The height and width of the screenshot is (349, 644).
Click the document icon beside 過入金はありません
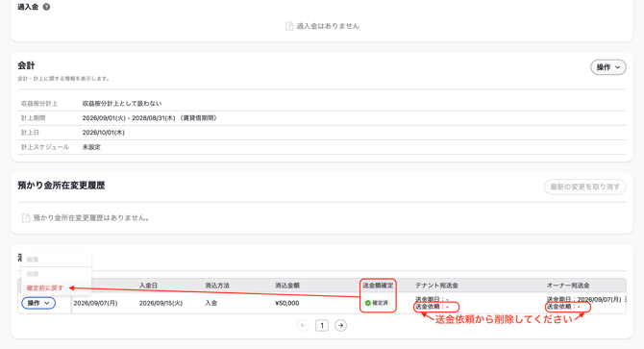(289, 26)
